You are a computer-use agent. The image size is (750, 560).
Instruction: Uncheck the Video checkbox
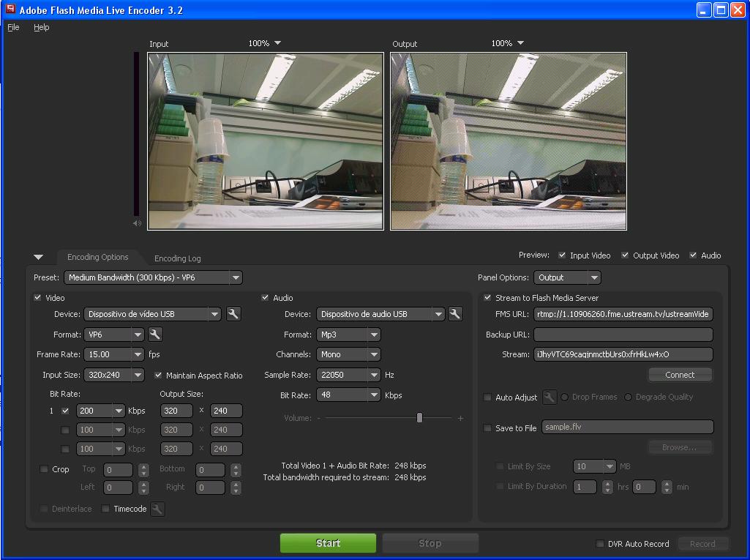pos(38,297)
